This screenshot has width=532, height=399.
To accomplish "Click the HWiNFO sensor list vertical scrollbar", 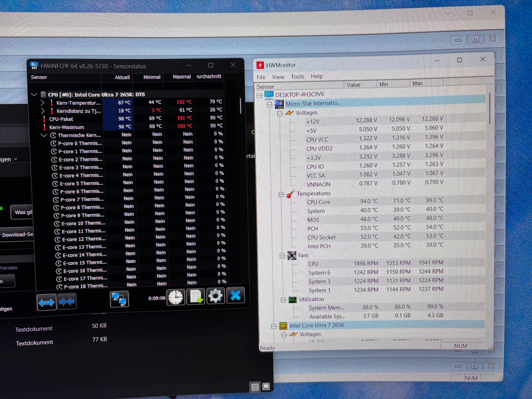I will point(240,106).
